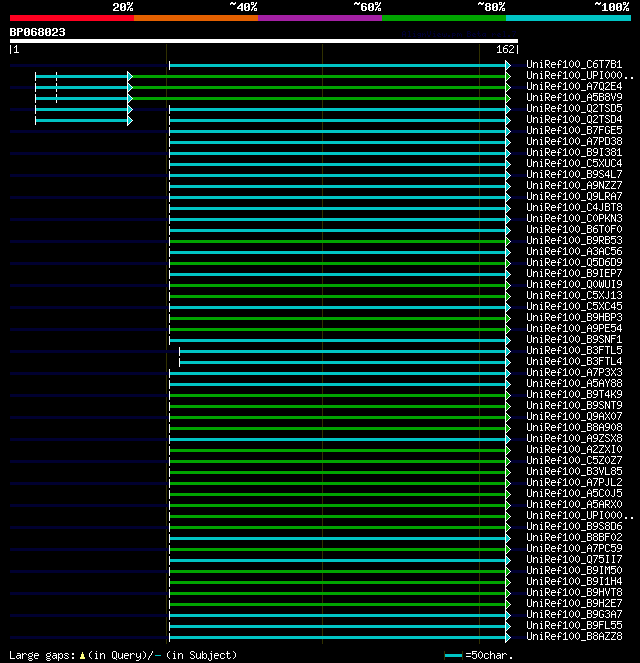Select the UniRef100_A7PD38 label
Image resolution: width=640 pixels, height=663 pixels.
pos(574,142)
